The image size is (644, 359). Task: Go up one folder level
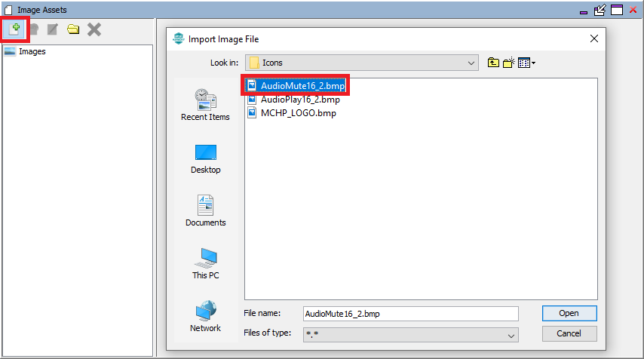tap(493, 63)
